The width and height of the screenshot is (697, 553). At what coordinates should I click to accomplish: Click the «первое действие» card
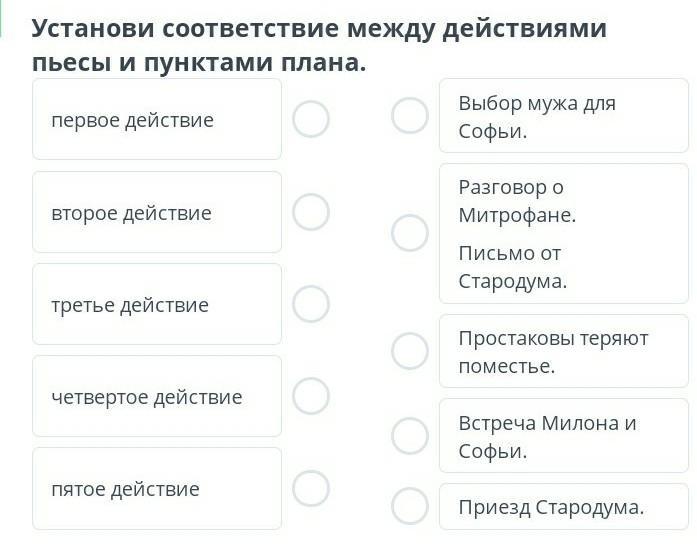pyautogui.click(x=157, y=120)
